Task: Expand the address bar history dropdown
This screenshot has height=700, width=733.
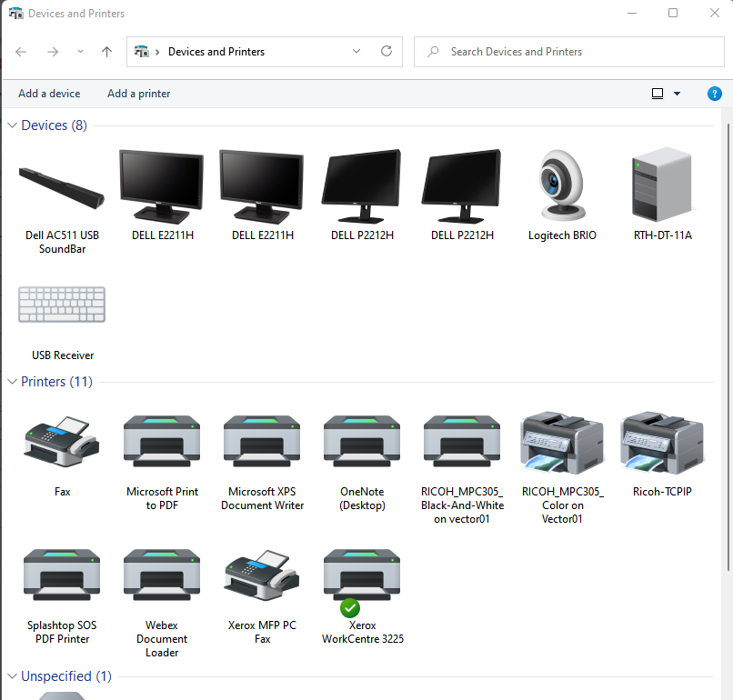Action: coord(357,52)
